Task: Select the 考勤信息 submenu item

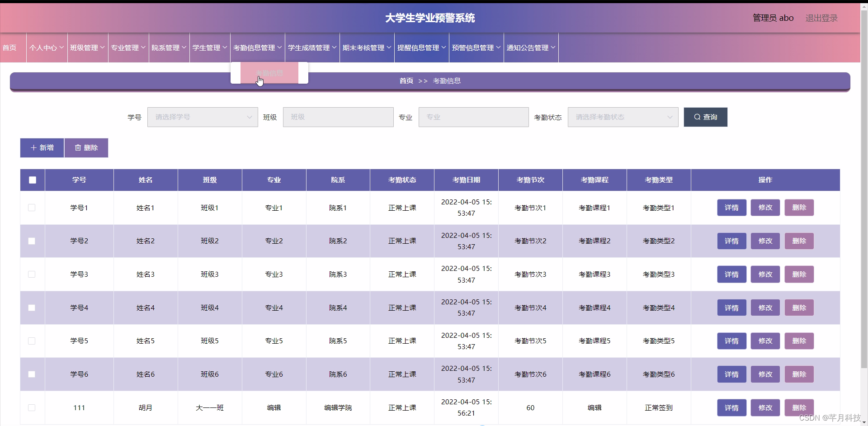Action: [x=269, y=73]
